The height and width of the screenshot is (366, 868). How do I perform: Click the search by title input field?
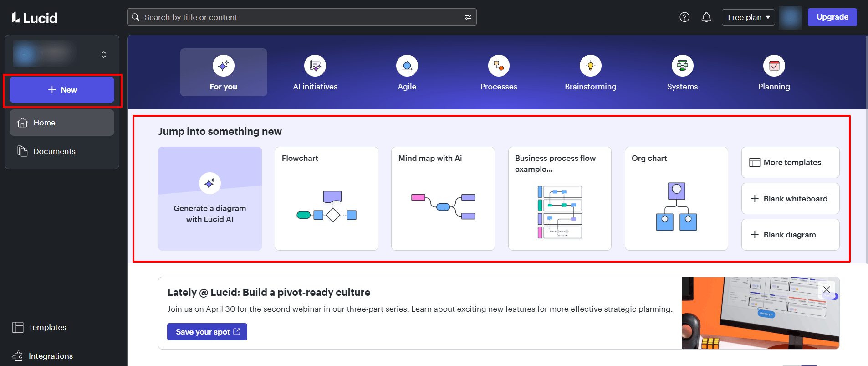pos(301,17)
